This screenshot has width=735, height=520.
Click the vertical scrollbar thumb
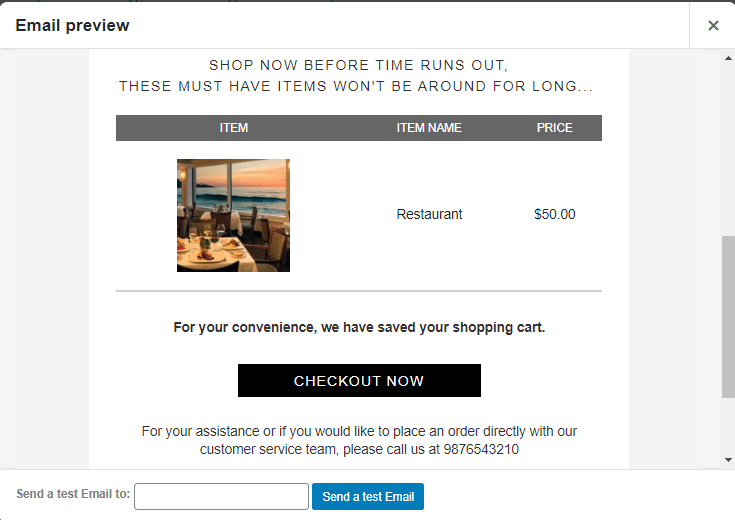point(728,317)
